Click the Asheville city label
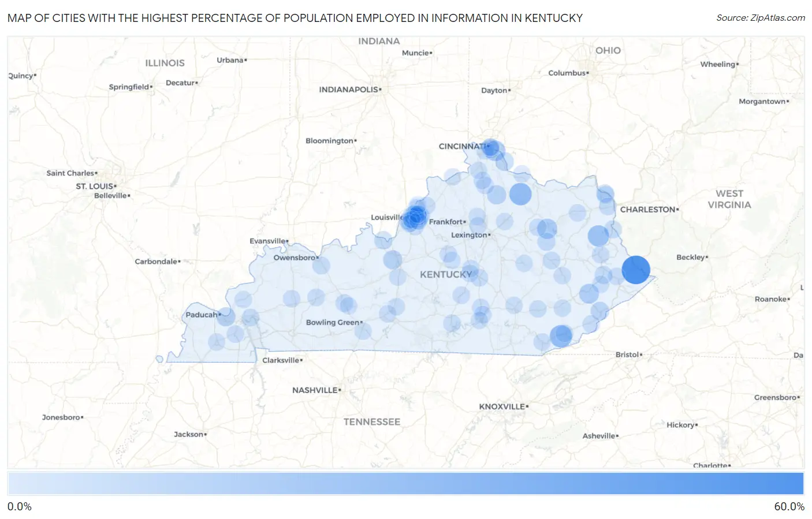 tap(599, 436)
